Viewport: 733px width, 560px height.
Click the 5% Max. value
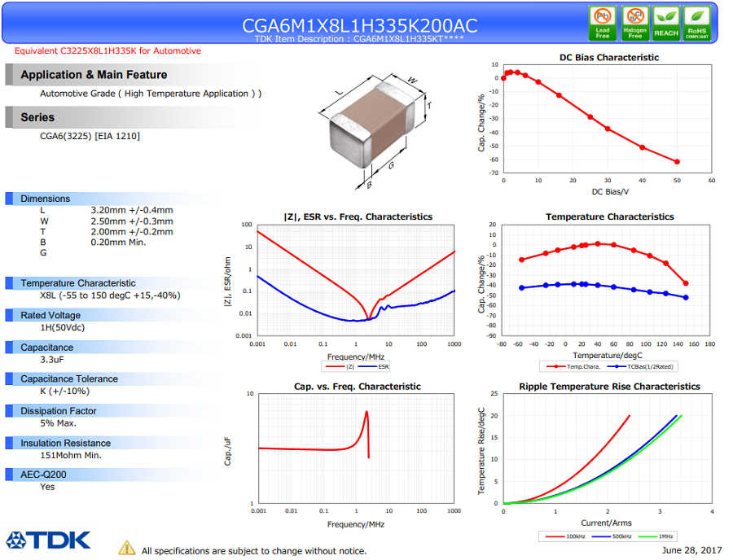point(58,423)
